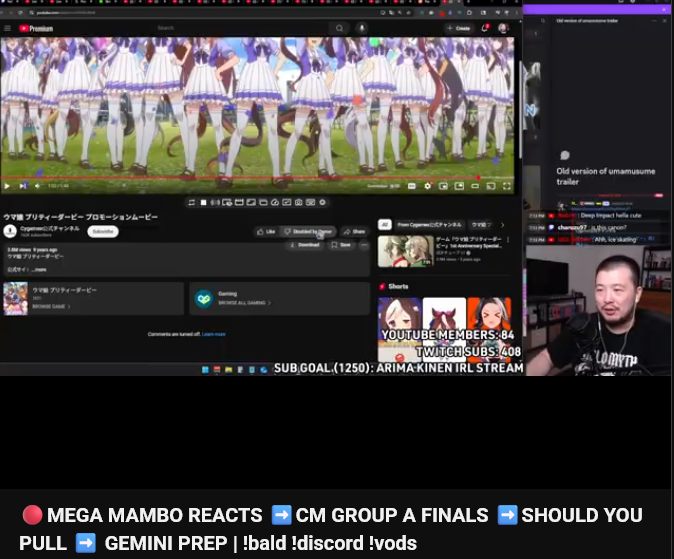Switch player to miniplayer mode
Screen dimensions: 674x559
pos(443,186)
